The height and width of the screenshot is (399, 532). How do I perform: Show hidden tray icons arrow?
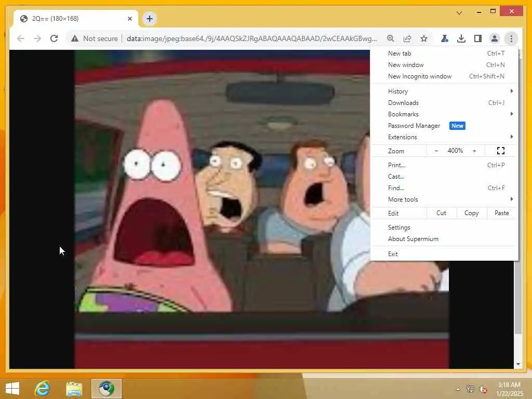(458, 389)
